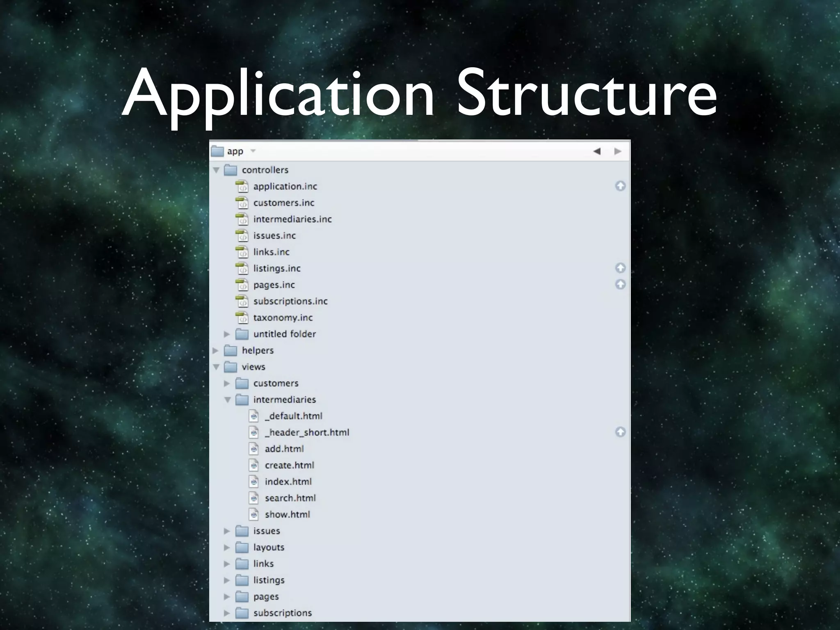Select the add.html file icon

[x=254, y=449]
